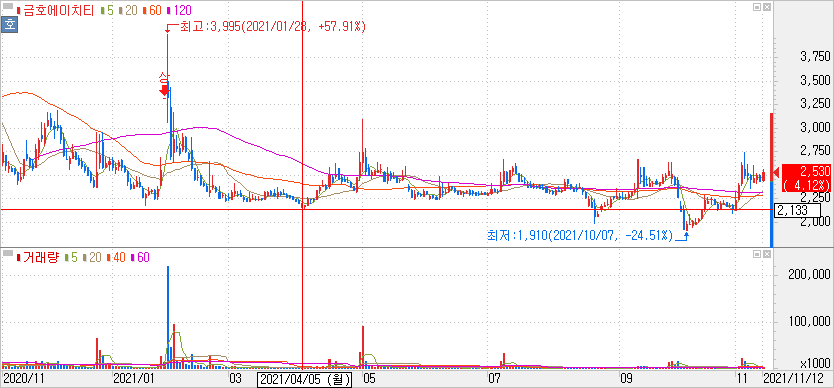Click the 3,750 price axis label
Viewport: 834px width, 388px height.
[x=815, y=57]
